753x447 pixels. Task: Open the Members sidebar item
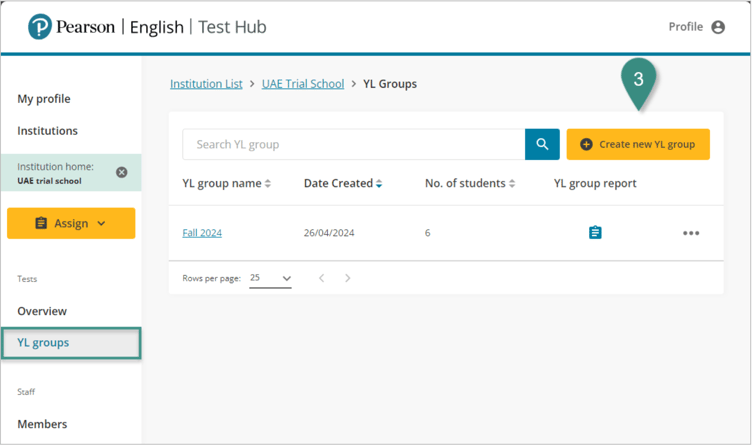(x=42, y=424)
